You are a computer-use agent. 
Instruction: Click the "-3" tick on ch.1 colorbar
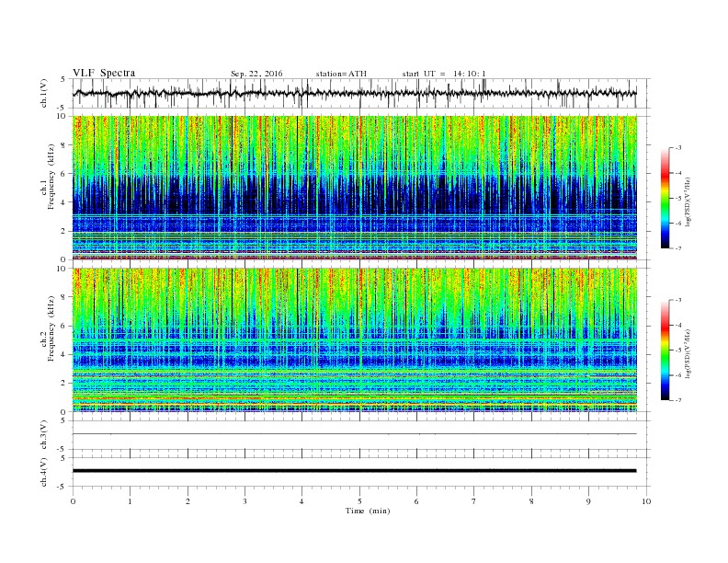point(678,148)
